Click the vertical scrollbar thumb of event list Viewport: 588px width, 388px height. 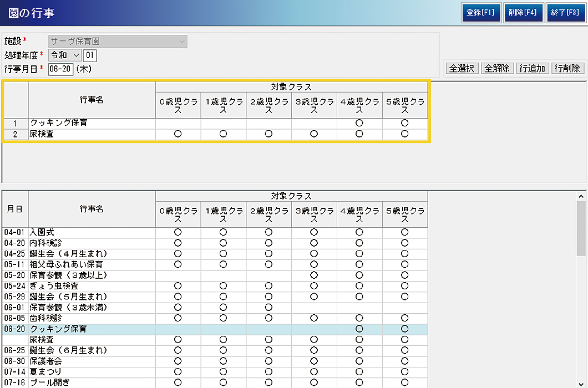point(581,227)
